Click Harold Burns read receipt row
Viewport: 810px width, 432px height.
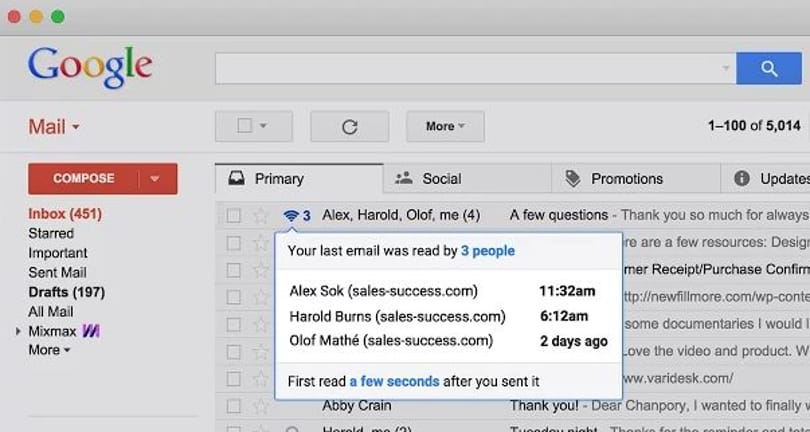[448, 316]
